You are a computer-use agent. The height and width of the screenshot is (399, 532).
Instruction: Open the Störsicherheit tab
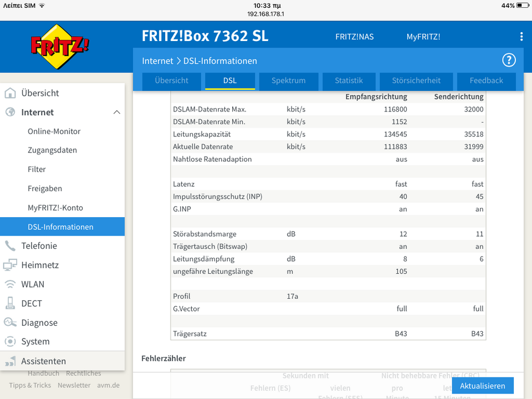(x=416, y=81)
